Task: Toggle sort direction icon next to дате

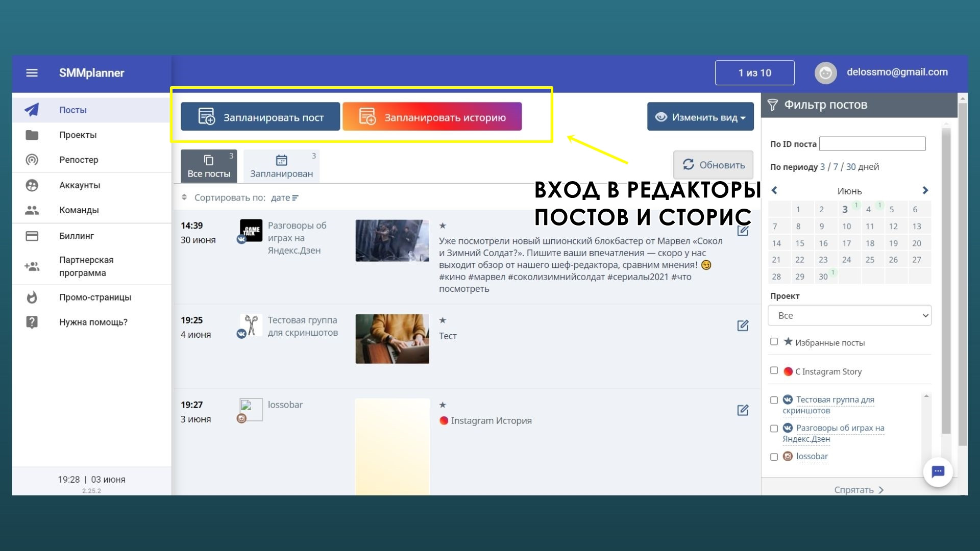Action: point(295,198)
